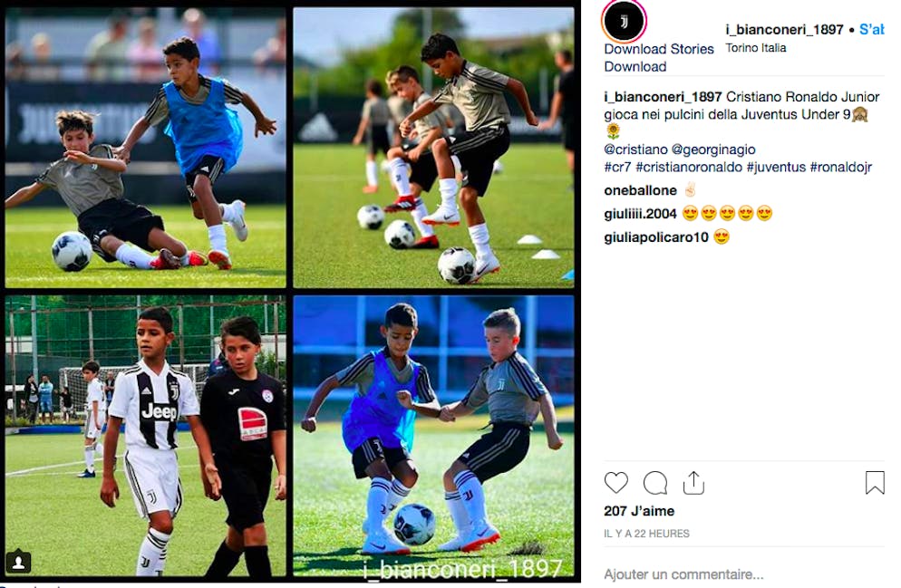This screenshot has width=901, height=588.
Task: View the 207 J'aime likes list
Action: (639, 511)
